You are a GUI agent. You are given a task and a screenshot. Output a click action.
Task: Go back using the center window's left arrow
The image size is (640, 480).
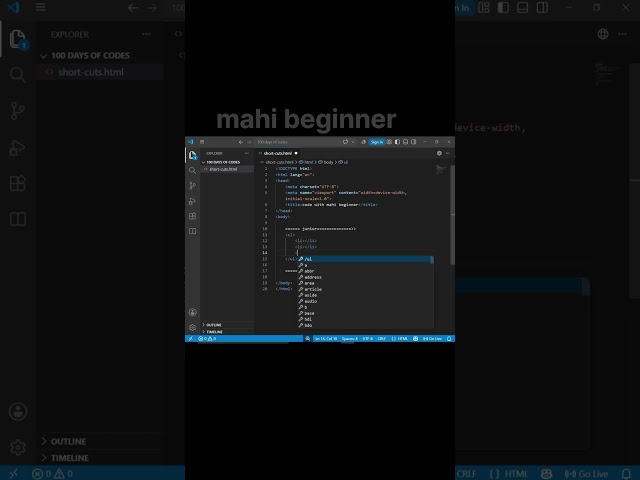[x=240, y=142]
